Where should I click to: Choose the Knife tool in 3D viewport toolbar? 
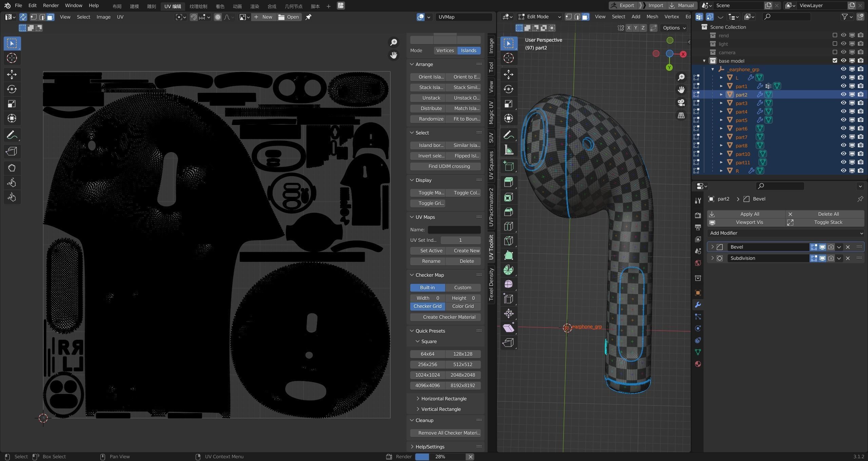coord(508,240)
